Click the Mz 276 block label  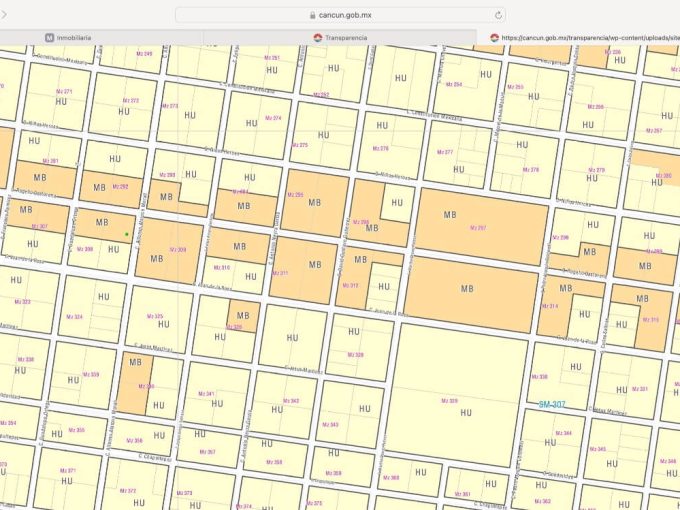(x=380, y=148)
